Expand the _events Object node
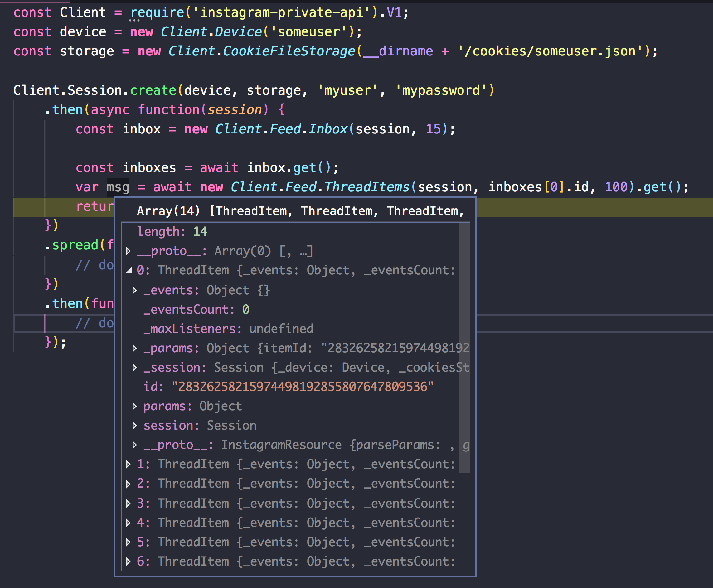Screen dimensions: 713x588 coord(134,290)
